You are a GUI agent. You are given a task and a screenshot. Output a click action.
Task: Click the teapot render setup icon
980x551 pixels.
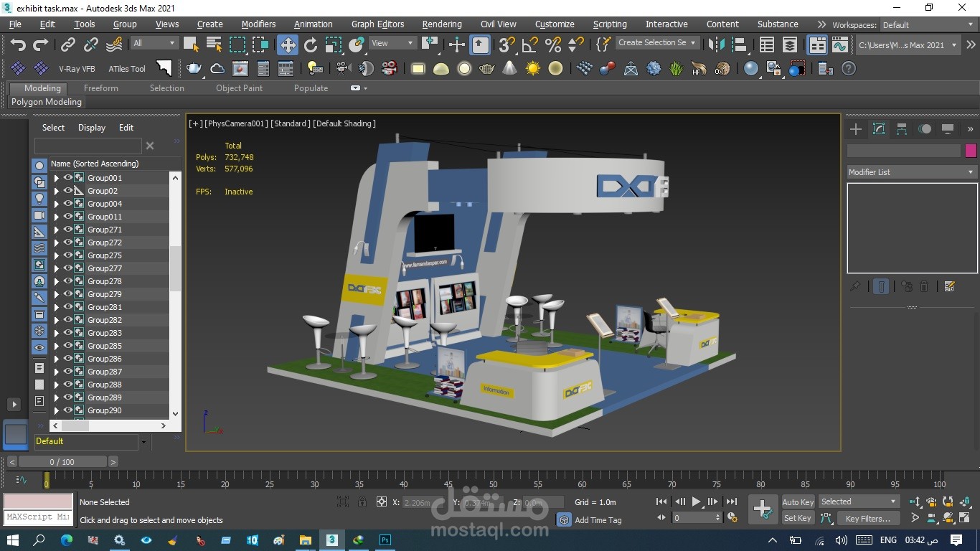coord(194,69)
